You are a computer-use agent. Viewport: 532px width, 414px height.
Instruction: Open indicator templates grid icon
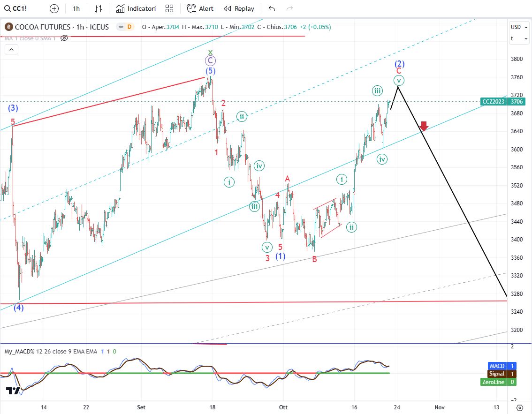(x=169, y=9)
